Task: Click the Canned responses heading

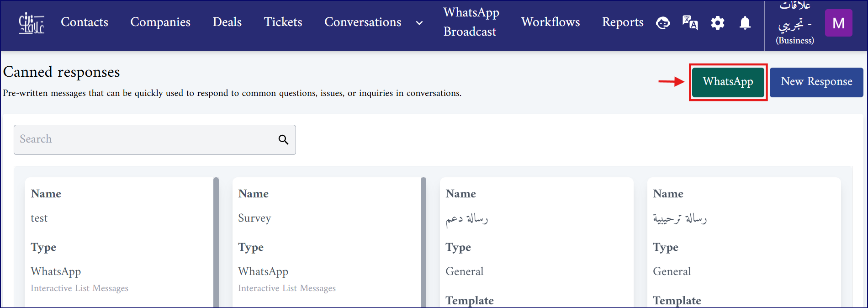Action: (x=62, y=72)
